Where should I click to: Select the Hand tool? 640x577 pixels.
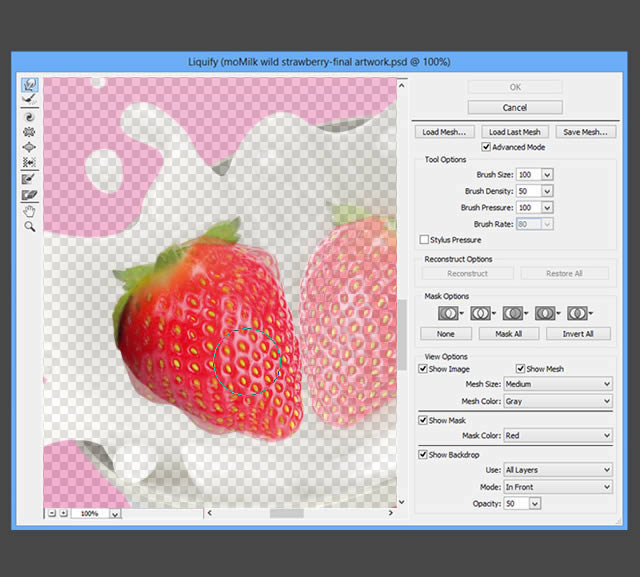point(29,211)
